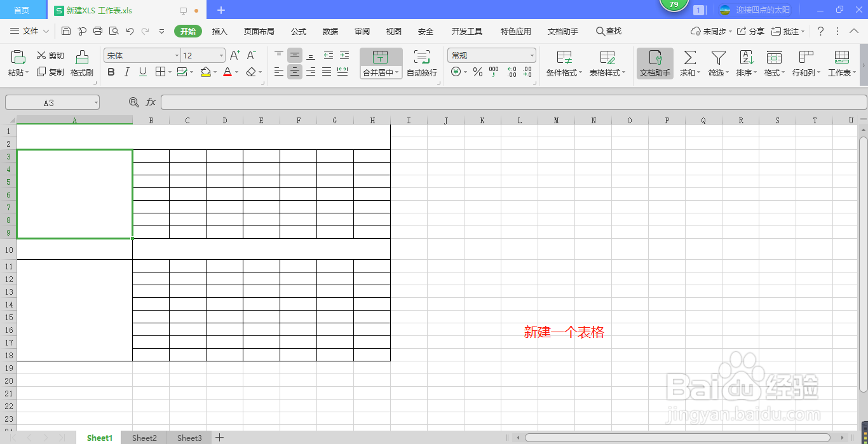The width and height of the screenshot is (868, 444).
Task: Toggle Italic formatting
Action: coord(127,72)
